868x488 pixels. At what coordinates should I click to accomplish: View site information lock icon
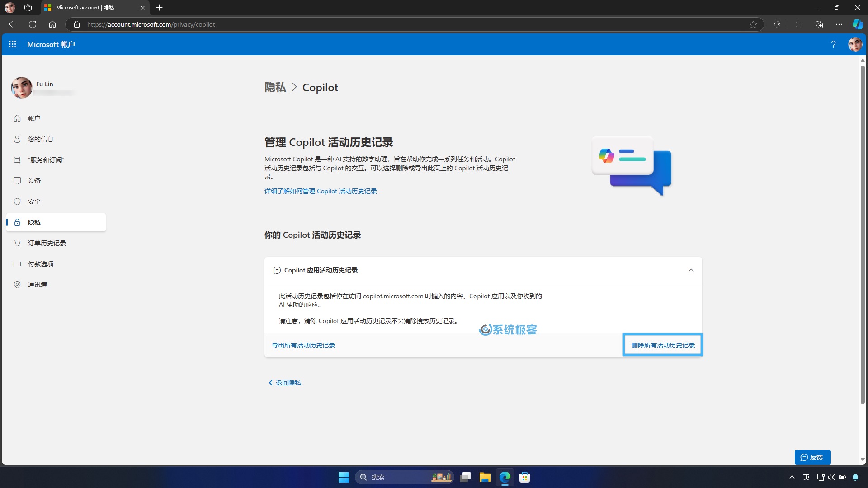coord(77,24)
